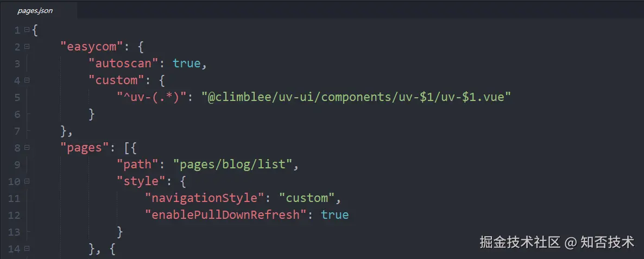Viewport: 644px width, 259px height.
Task: Switch to the pages.json tab
Action: point(35,10)
